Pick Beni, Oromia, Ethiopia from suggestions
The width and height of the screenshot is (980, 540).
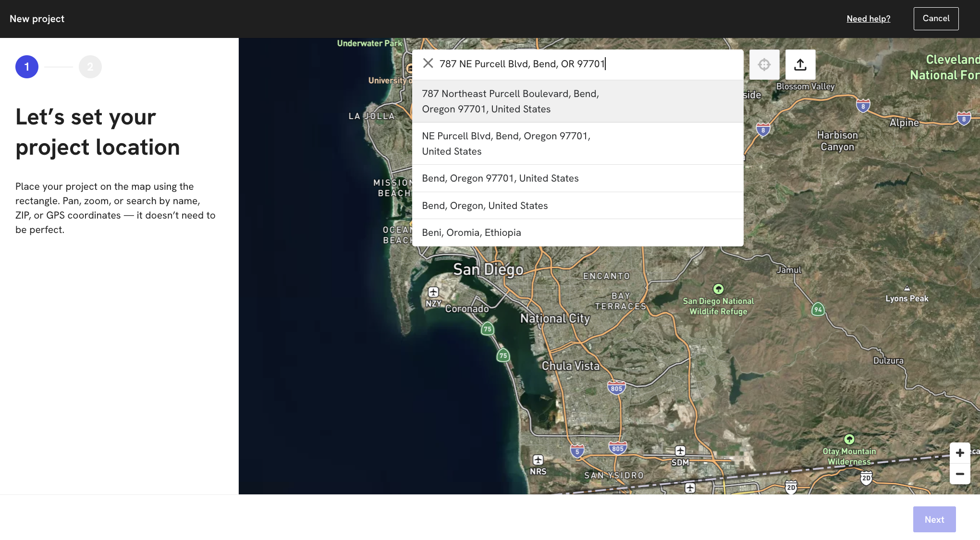click(471, 232)
